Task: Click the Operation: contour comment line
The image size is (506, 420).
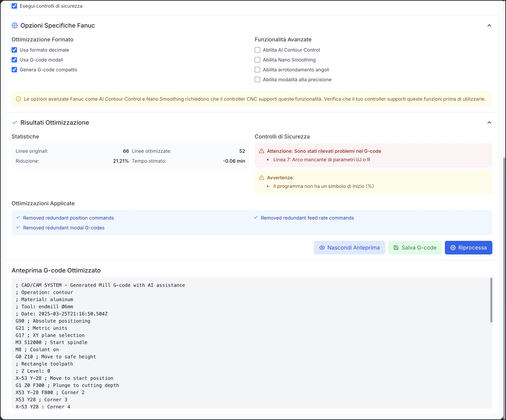Action: [x=44, y=292]
